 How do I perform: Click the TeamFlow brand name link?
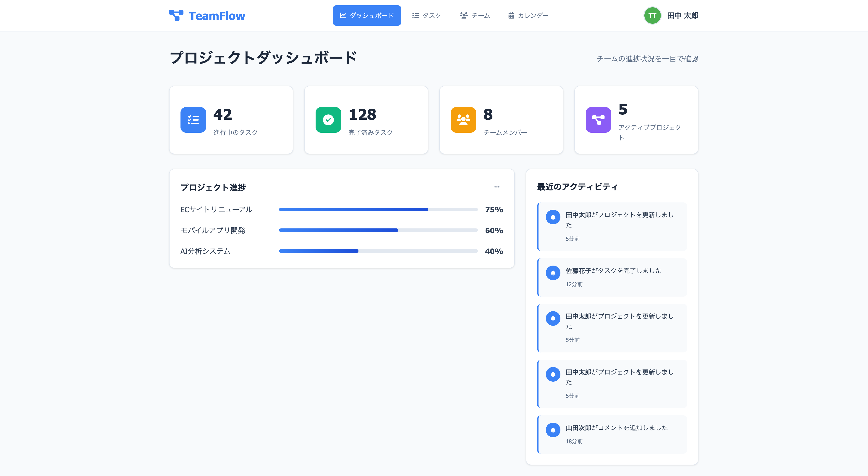click(217, 16)
